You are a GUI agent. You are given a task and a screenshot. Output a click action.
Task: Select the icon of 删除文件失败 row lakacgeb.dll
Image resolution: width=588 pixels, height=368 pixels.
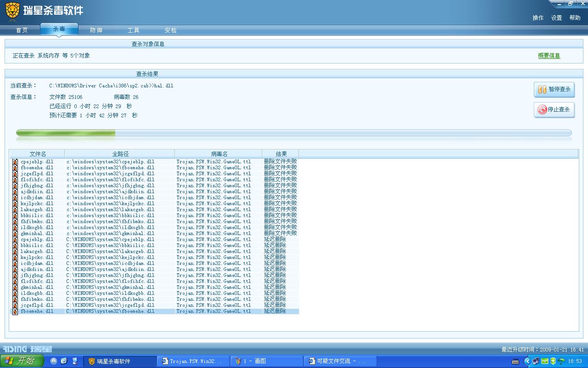(x=15, y=210)
